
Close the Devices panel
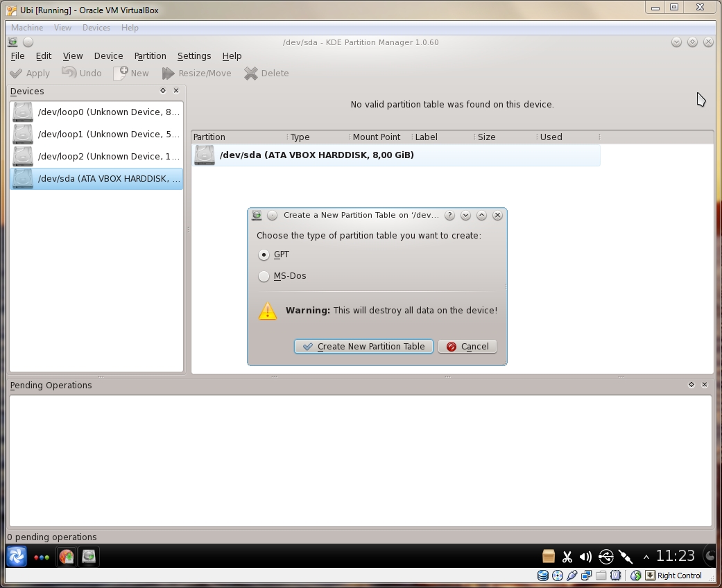click(x=176, y=91)
